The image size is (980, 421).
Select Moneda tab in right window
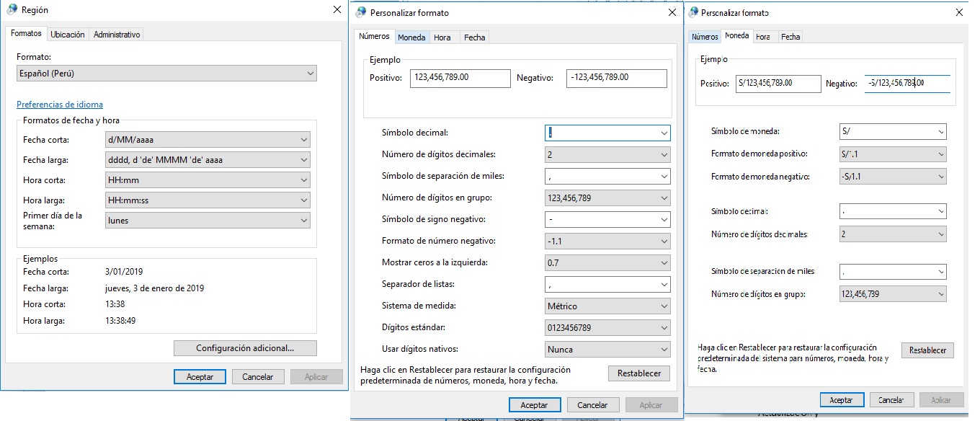pos(736,35)
